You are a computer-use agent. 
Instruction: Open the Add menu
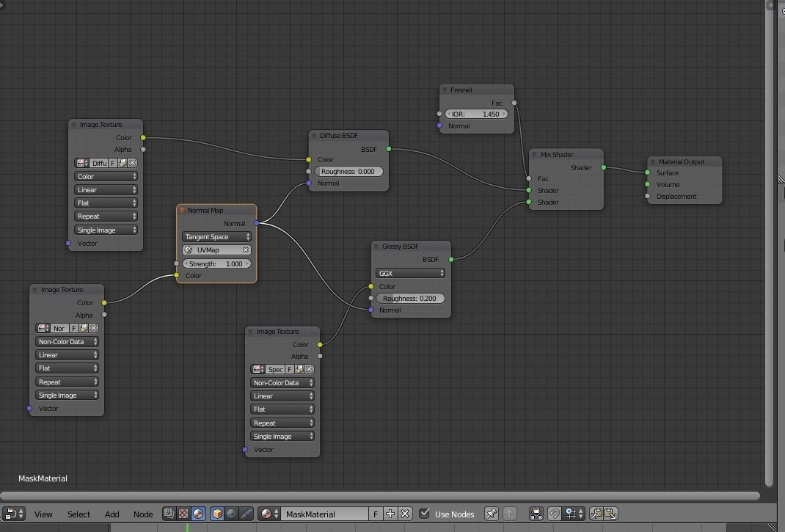pos(112,514)
